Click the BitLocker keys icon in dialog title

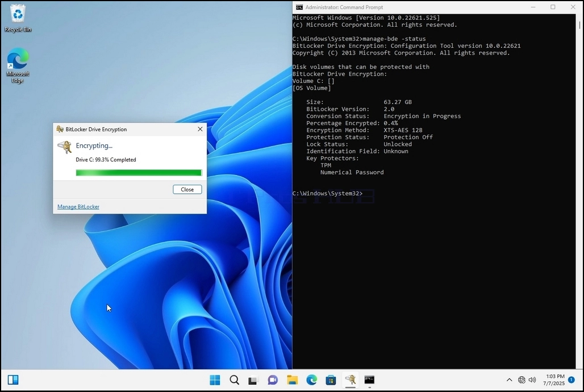coord(60,129)
